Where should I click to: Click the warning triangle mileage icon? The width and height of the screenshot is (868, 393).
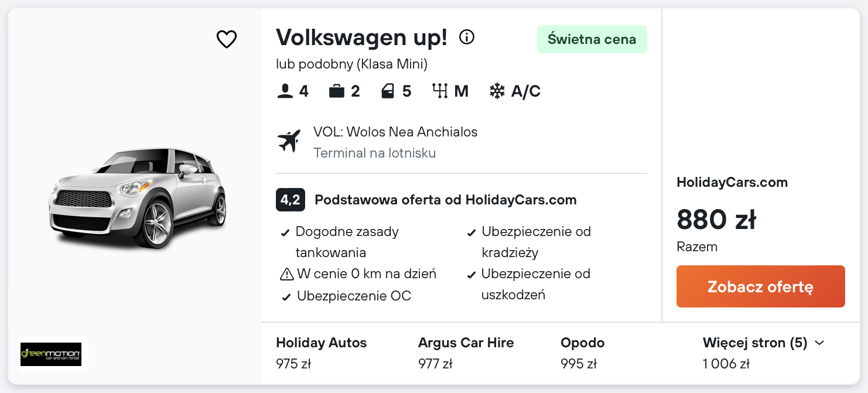click(286, 274)
